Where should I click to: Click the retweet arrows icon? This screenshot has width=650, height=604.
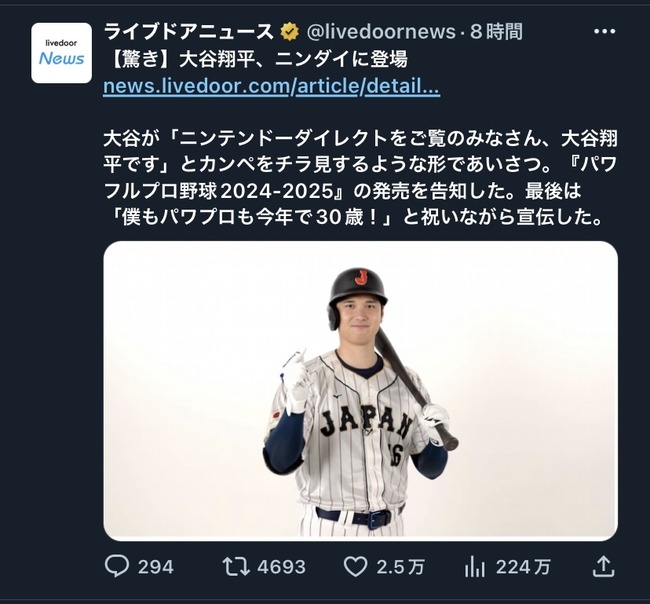tap(236, 566)
